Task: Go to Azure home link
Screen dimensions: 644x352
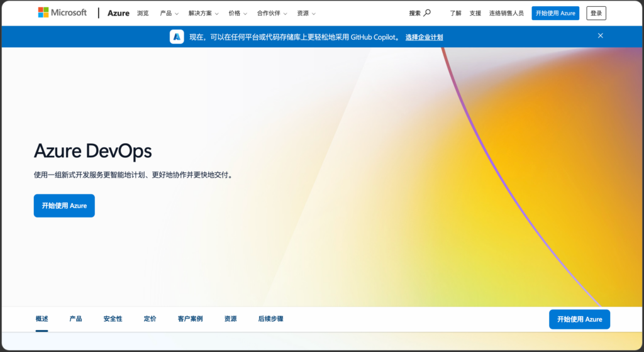Action: (x=118, y=13)
